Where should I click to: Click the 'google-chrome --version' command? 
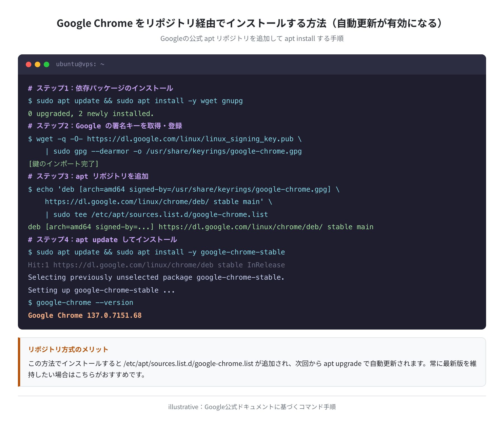pos(81,303)
